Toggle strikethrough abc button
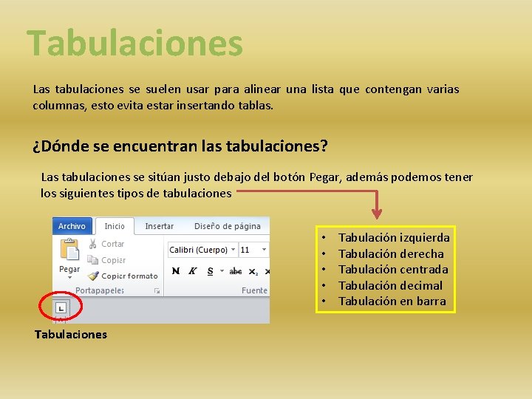The width and height of the screenshot is (532, 399). pos(236,271)
